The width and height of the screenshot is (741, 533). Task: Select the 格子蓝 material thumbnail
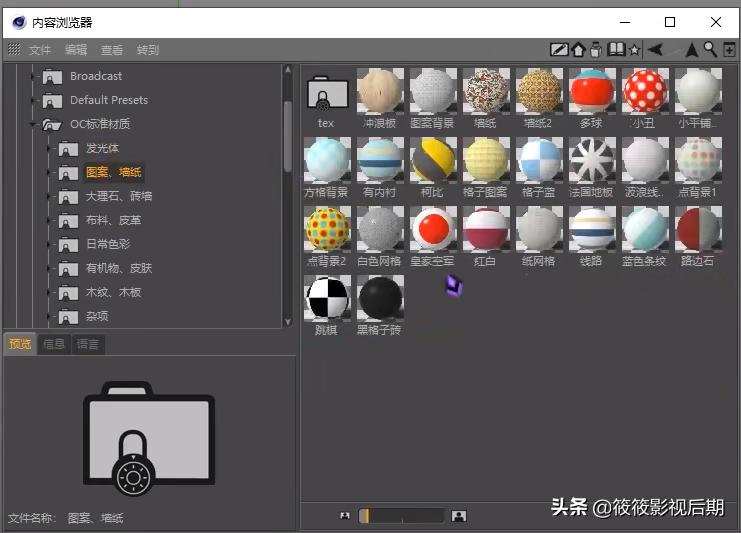539,160
